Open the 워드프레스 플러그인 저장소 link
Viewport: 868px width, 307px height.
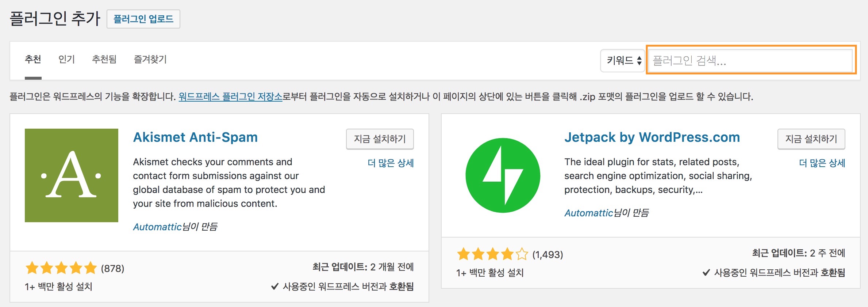[230, 96]
